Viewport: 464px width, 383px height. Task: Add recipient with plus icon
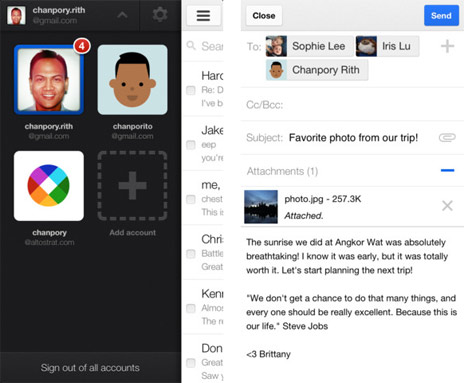pos(447,46)
